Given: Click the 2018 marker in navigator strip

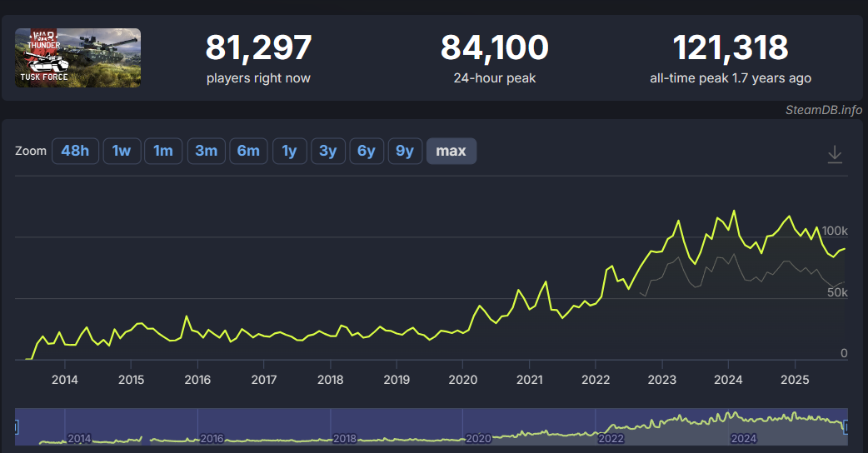Looking at the screenshot, I should [x=345, y=439].
